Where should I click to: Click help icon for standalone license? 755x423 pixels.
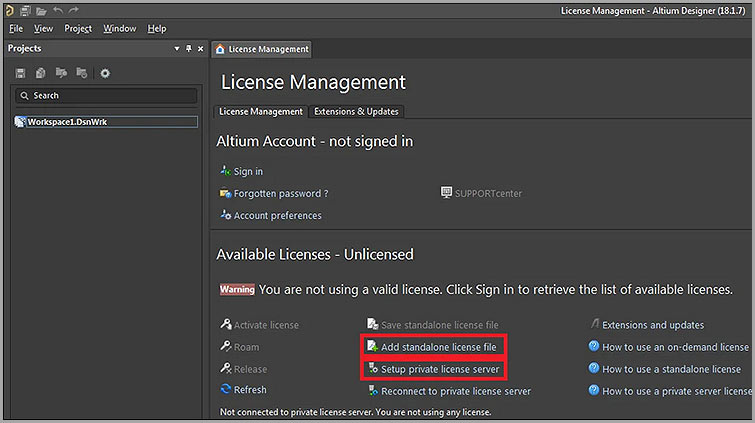point(594,369)
